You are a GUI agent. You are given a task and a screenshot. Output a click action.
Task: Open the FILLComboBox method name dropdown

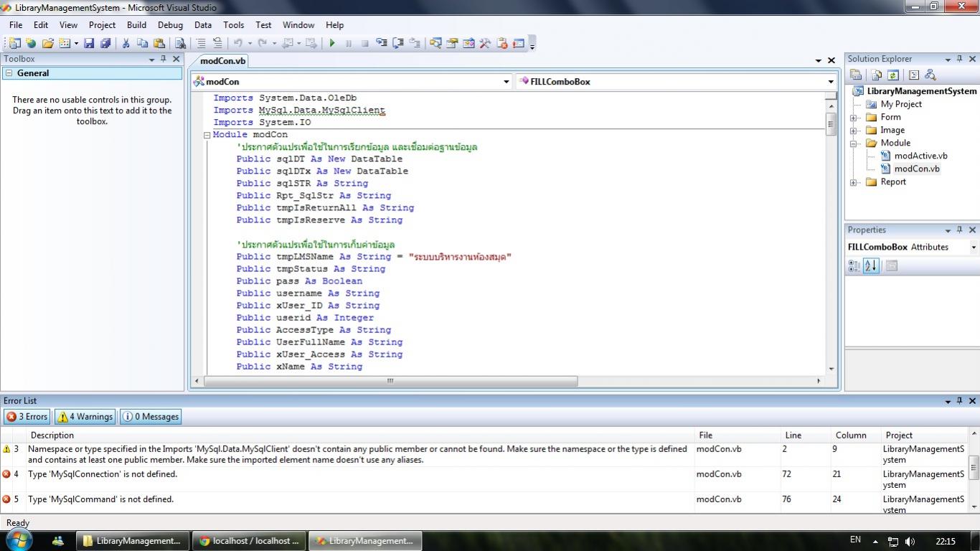pyautogui.click(x=831, y=82)
